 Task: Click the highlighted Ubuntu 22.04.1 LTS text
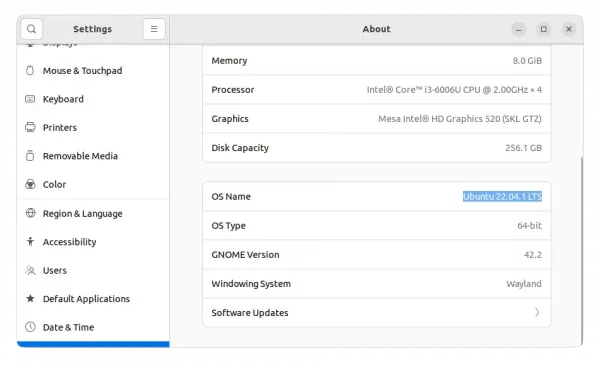click(502, 196)
